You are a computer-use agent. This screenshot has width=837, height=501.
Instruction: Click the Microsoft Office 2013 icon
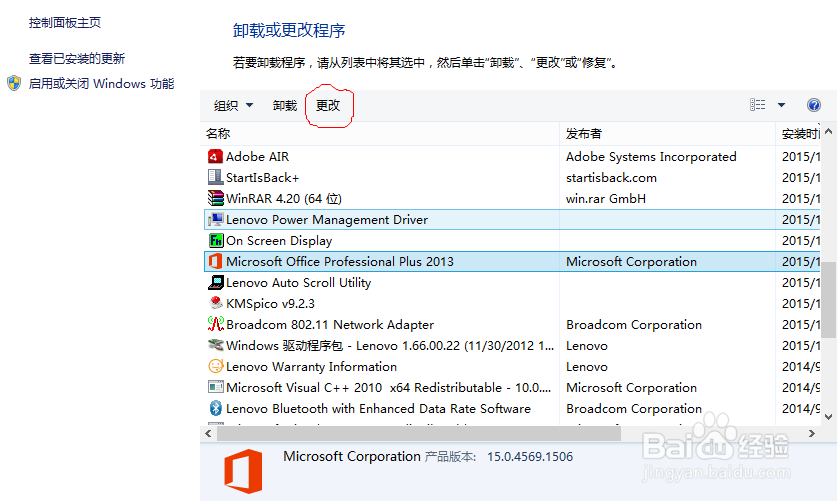tap(215, 261)
